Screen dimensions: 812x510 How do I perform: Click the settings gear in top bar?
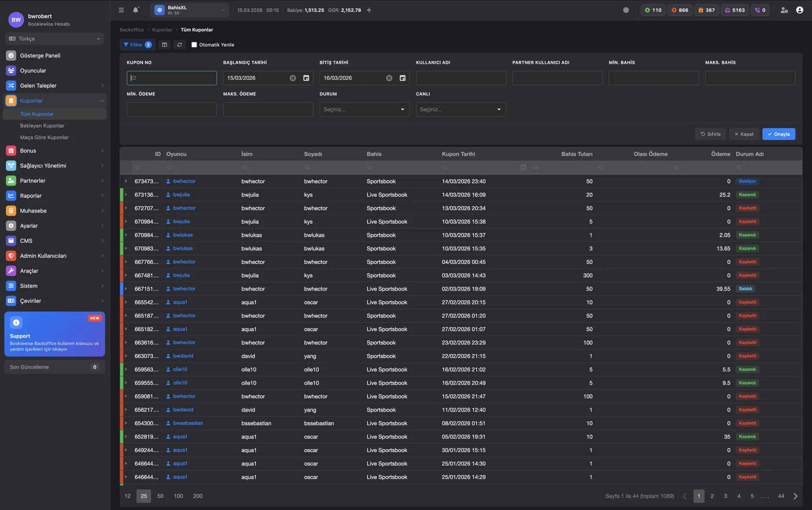click(x=626, y=10)
